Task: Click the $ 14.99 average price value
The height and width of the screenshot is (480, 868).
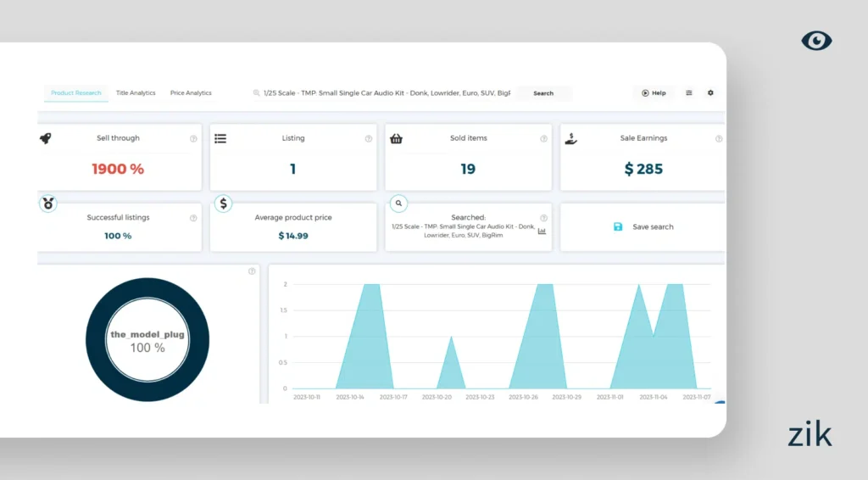Action: pyautogui.click(x=293, y=236)
